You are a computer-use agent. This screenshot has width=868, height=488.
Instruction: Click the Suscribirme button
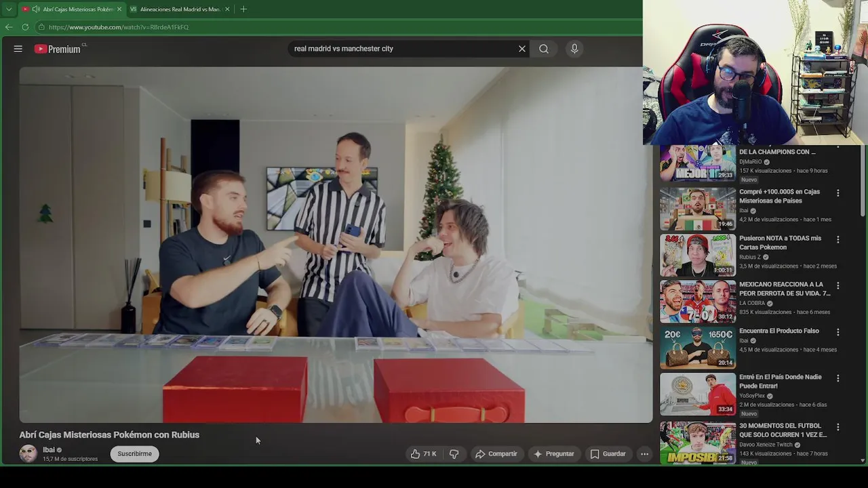click(x=134, y=453)
